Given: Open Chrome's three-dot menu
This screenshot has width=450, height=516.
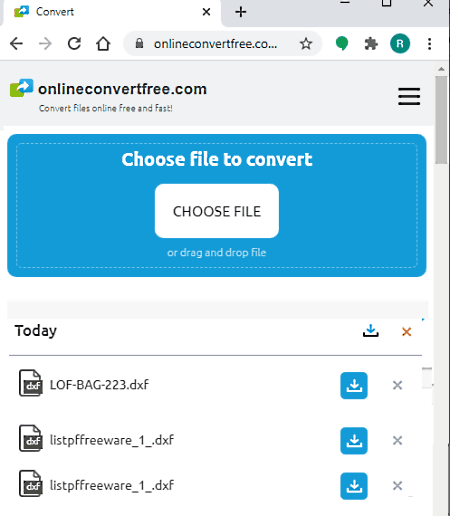Looking at the screenshot, I should coord(429,44).
